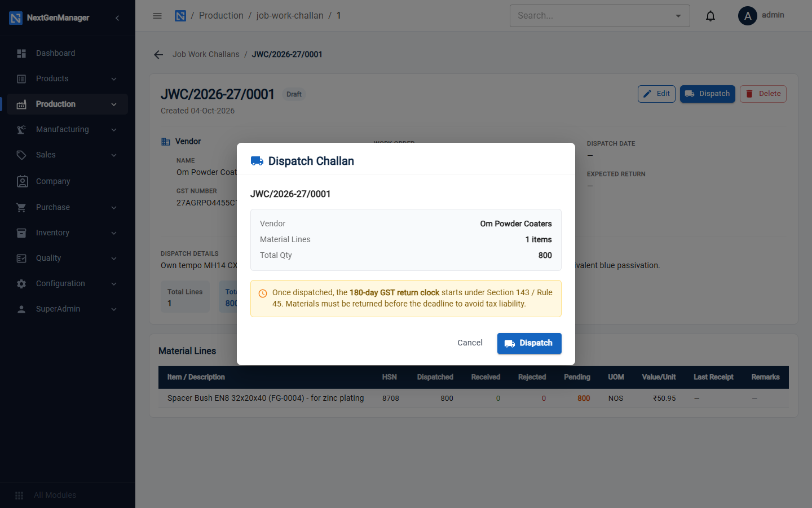Expand the Quality submenu chevron
812x508 pixels.
[x=114, y=259]
